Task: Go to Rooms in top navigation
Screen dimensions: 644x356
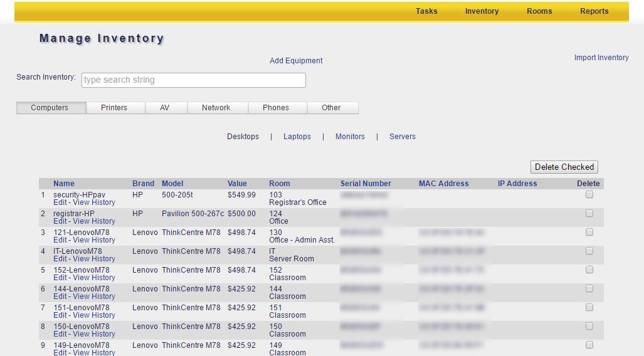Action: 539,11
